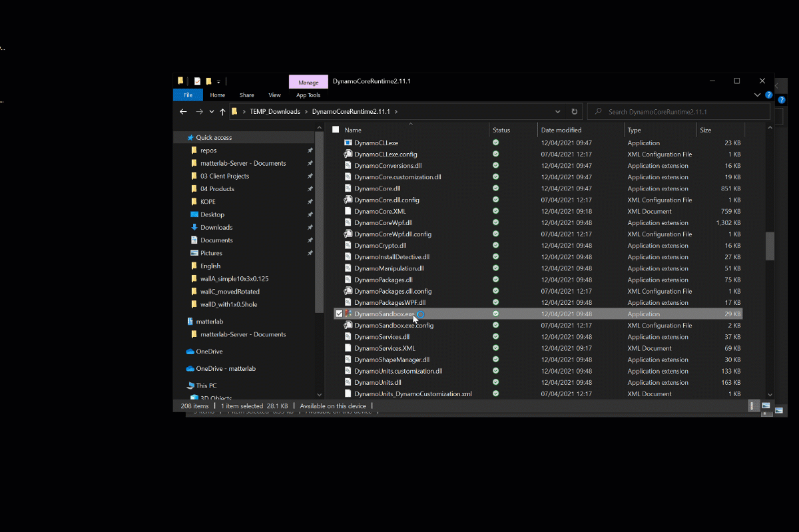Uncheck the DynamoSandbox.exe checkbox
The width and height of the screenshot is (799, 532).
point(339,314)
